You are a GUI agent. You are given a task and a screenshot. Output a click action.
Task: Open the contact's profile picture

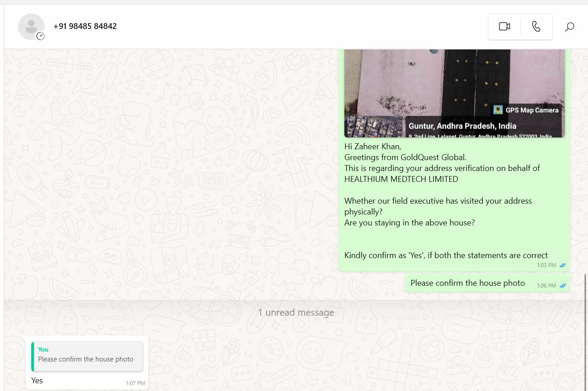pyautogui.click(x=31, y=27)
